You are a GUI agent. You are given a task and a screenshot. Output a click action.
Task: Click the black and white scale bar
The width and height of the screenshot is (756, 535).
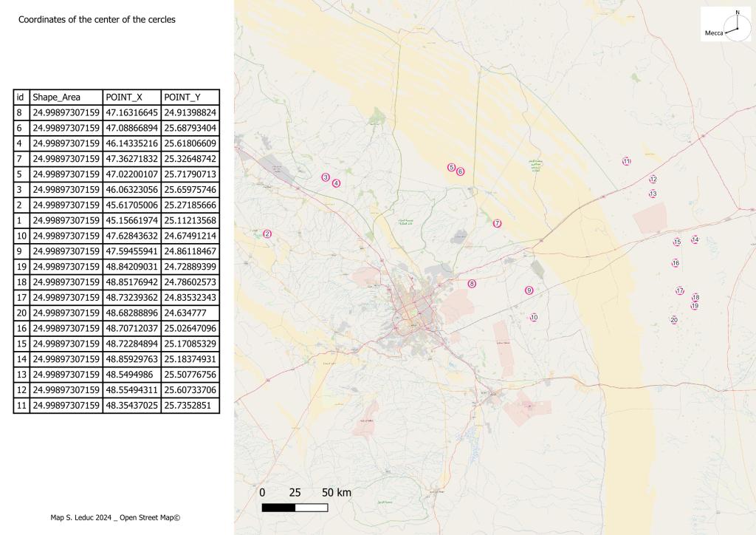coord(295,508)
